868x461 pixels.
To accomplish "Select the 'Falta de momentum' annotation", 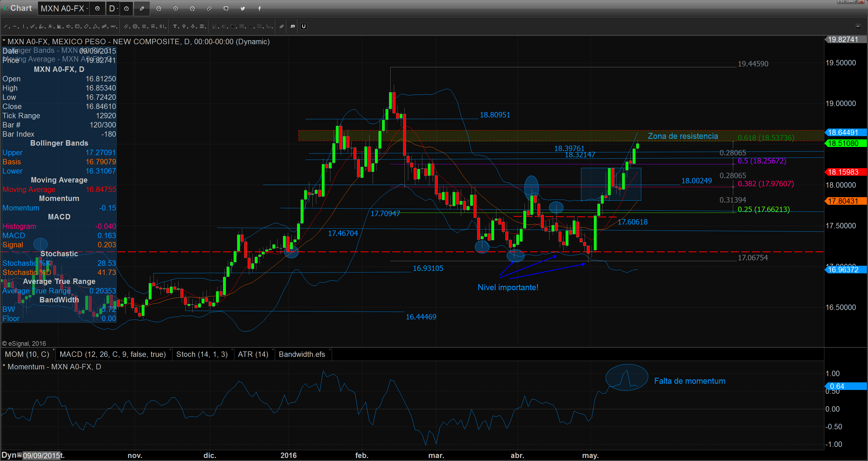I will coord(690,381).
